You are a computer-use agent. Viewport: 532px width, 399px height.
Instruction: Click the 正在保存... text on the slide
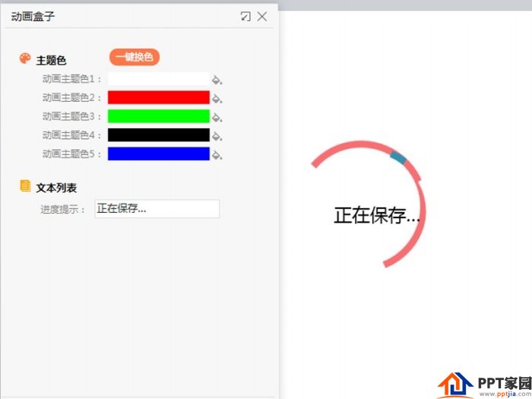(377, 215)
